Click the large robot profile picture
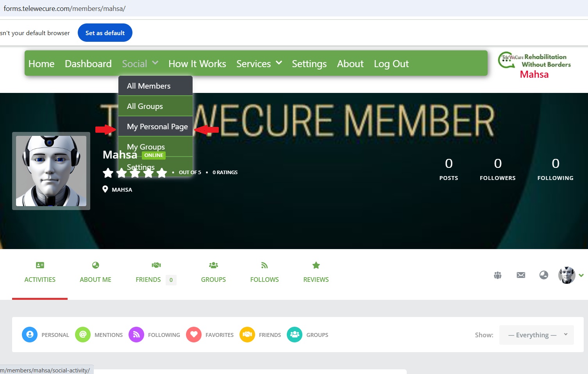This screenshot has height=374, width=588. pyautogui.click(x=51, y=171)
